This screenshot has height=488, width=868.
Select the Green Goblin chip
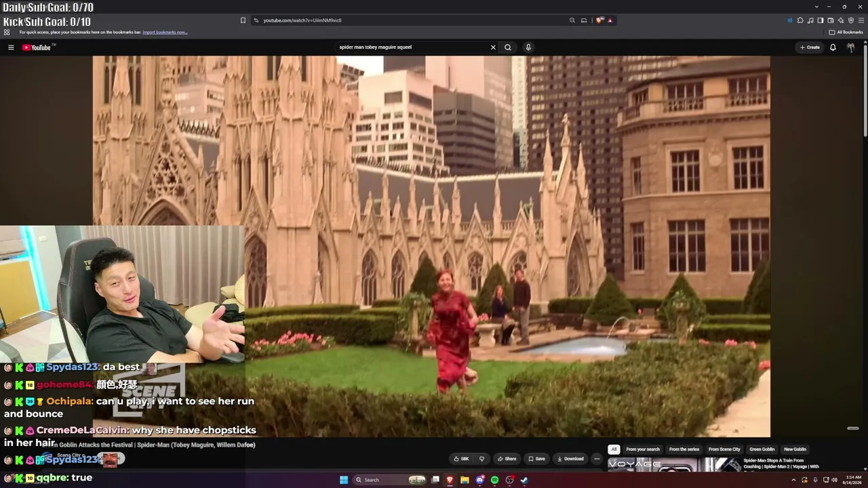(x=762, y=449)
